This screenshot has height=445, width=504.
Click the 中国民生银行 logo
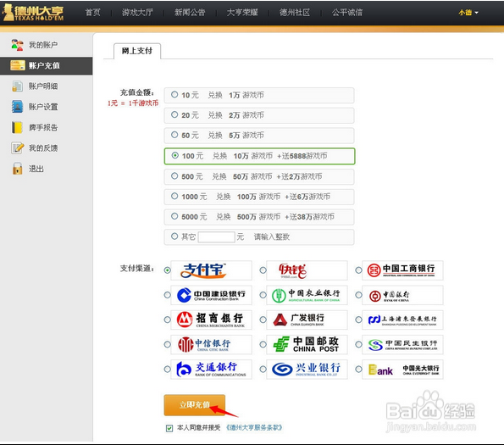pos(402,344)
